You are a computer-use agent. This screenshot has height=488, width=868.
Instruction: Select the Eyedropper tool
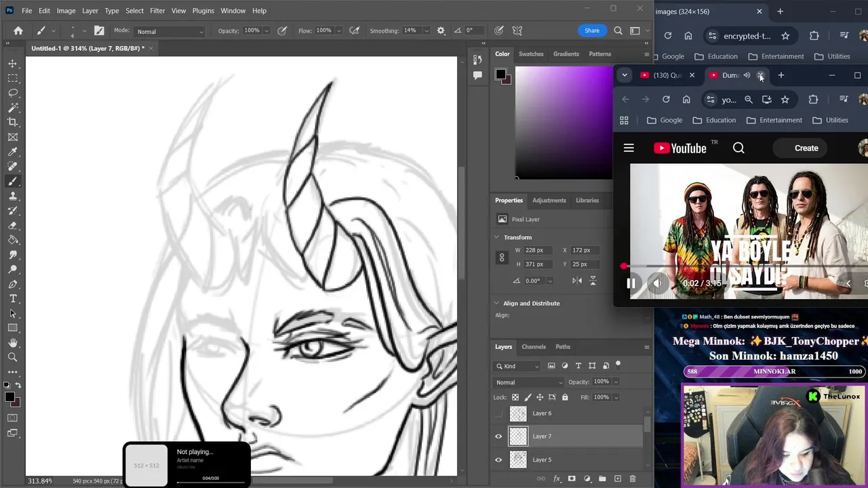[x=13, y=152]
